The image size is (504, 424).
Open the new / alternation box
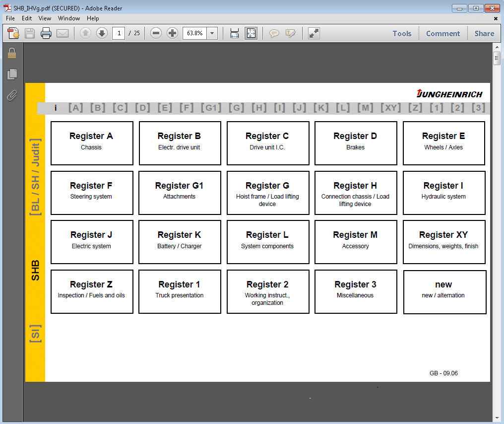coord(444,292)
